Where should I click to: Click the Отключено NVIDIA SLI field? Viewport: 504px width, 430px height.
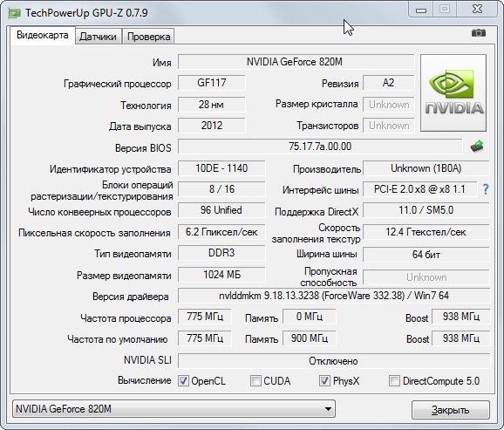coord(334,361)
